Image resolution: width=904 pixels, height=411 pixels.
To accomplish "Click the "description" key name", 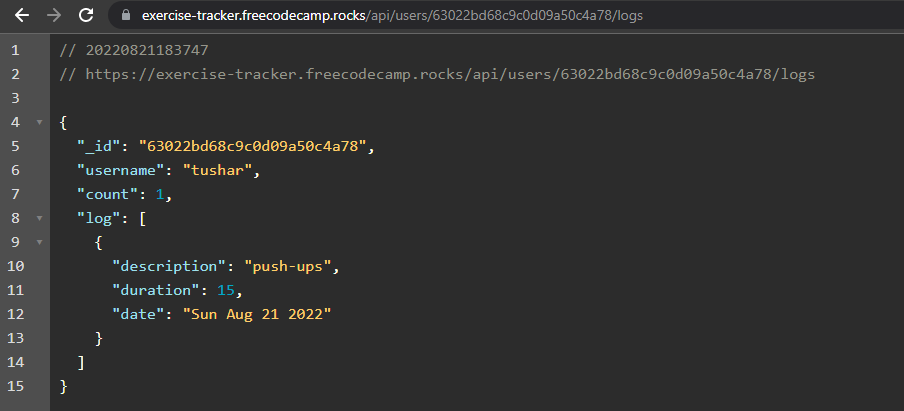I will pyautogui.click(x=170, y=266).
